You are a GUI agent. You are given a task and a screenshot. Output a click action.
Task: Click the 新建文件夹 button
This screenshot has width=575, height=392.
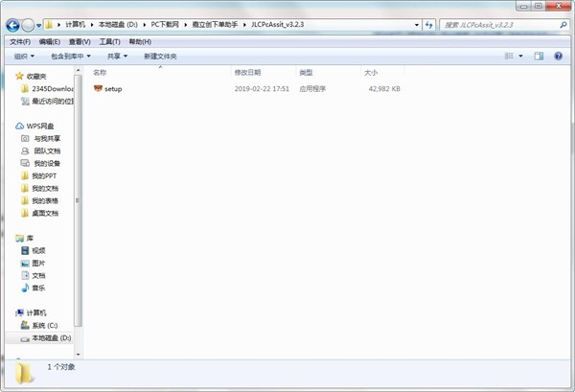point(160,57)
